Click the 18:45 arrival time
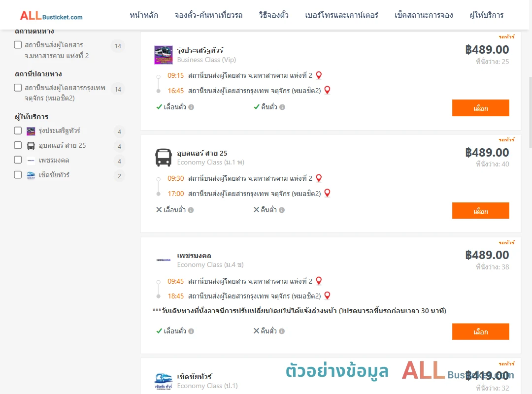This screenshot has width=532, height=394. pyautogui.click(x=176, y=296)
